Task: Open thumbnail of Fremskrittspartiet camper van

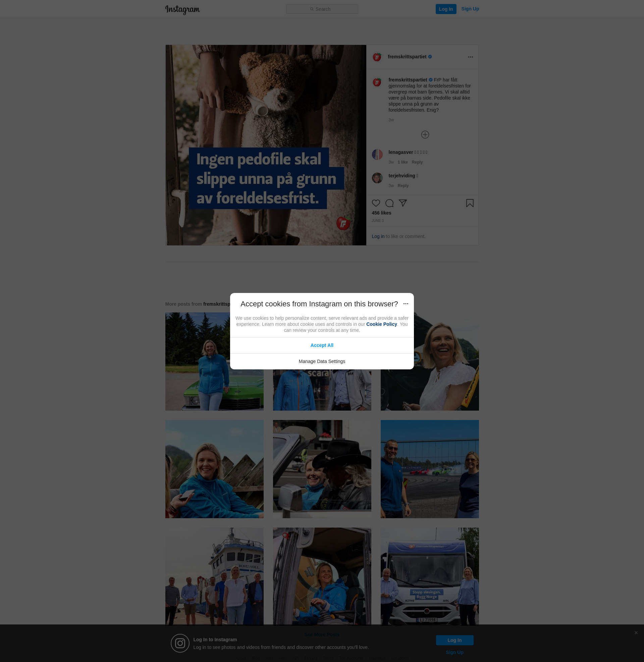Action: point(430,577)
